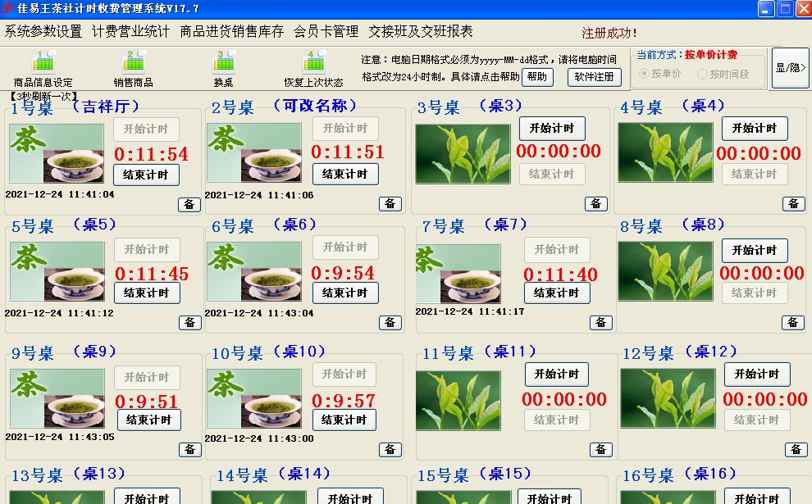Select the 销售商品 sell goods icon
The image size is (812, 504).
(x=131, y=70)
